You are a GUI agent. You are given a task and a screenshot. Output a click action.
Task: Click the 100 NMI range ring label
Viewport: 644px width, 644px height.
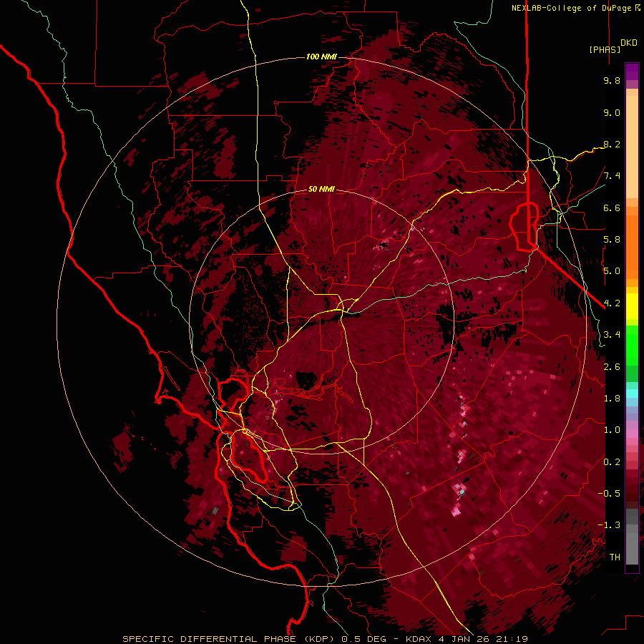pyautogui.click(x=321, y=57)
